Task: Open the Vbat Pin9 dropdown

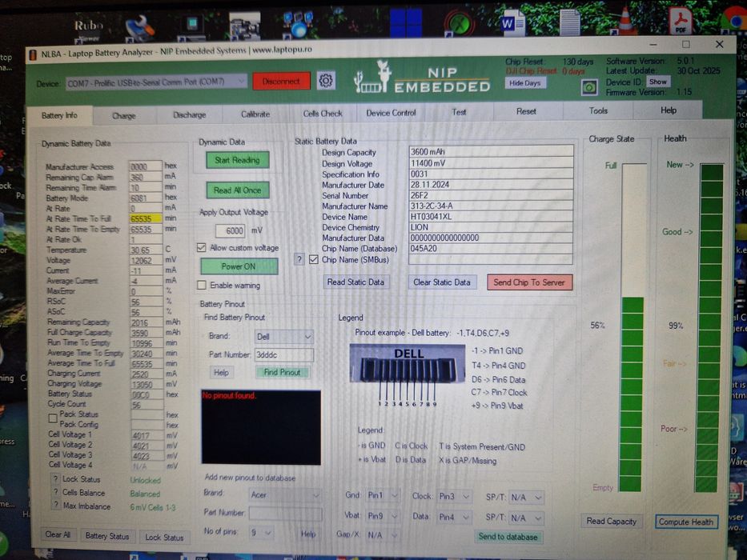Action: tap(383, 516)
